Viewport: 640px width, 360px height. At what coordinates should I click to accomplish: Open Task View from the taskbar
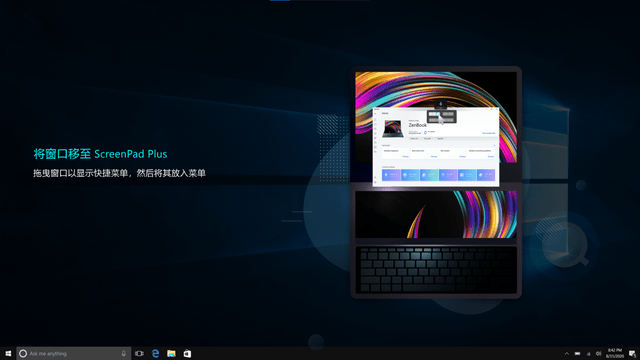(x=139, y=353)
